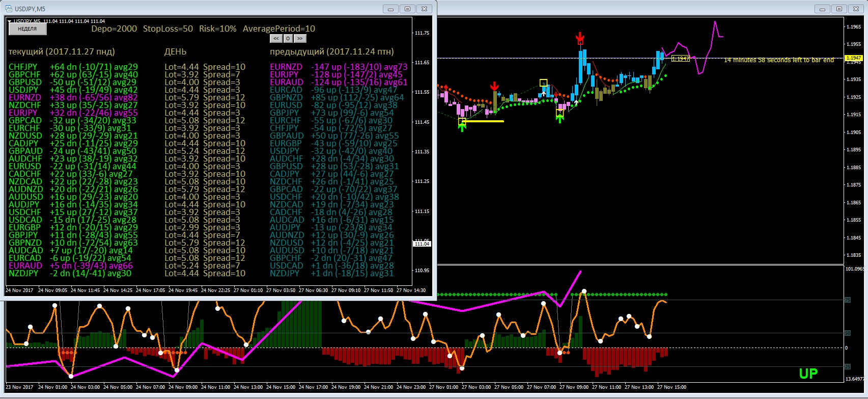
Task: Close the background EURUSD chart window
Action: [x=856, y=9]
